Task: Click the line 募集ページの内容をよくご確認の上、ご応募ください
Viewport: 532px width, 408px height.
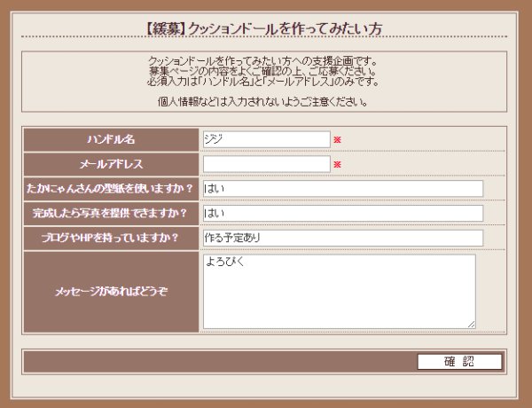Action: pyautogui.click(x=263, y=72)
